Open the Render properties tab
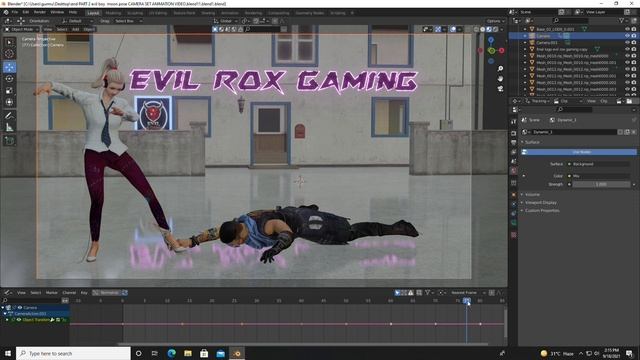This screenshot has width=640, height=360. 513,133
